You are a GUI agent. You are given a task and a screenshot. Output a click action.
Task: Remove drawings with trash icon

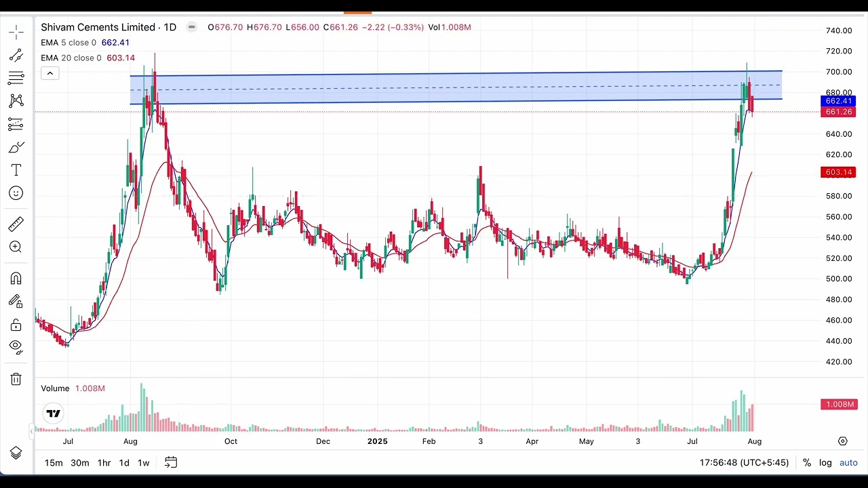pyautogui.click(x=16, y=379)
